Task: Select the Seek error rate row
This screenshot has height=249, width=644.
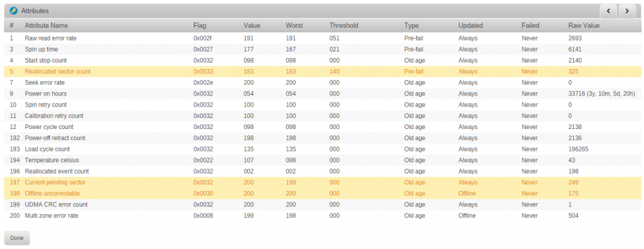Action: pyautogui.click(x=323, y=83)
